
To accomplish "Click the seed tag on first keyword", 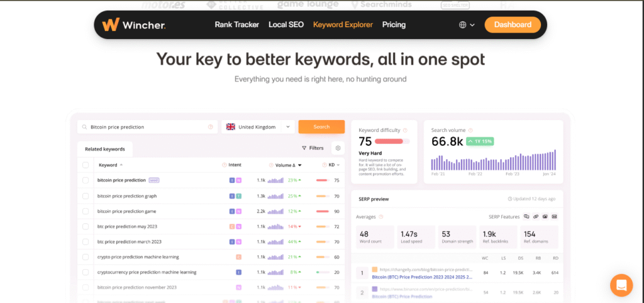I will click(153, 180).
